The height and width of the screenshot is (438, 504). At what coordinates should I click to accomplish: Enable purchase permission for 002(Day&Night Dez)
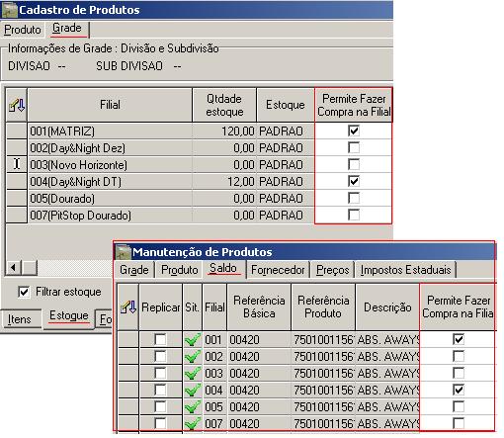click(354, 147)
